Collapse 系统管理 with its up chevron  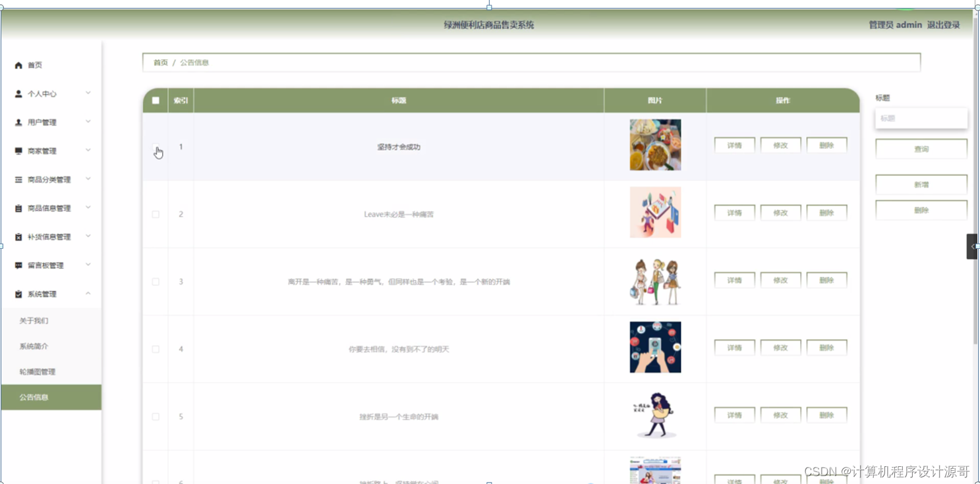(88, 294)
